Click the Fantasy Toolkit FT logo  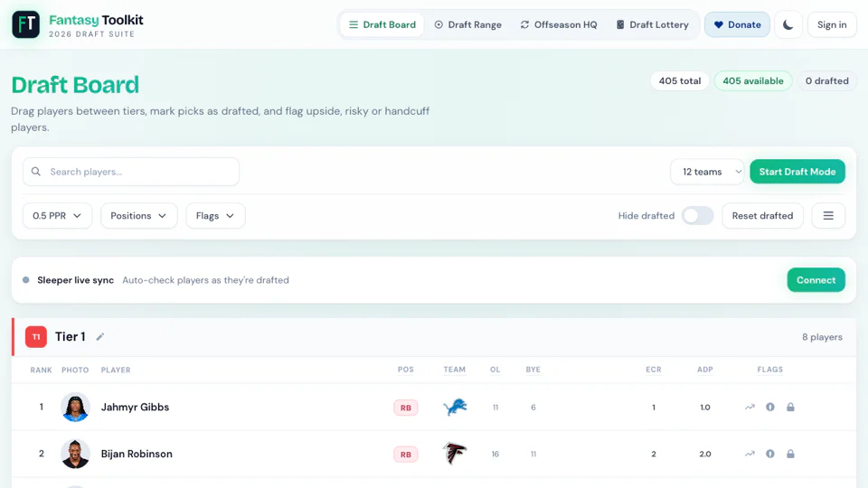click(25, 24)
